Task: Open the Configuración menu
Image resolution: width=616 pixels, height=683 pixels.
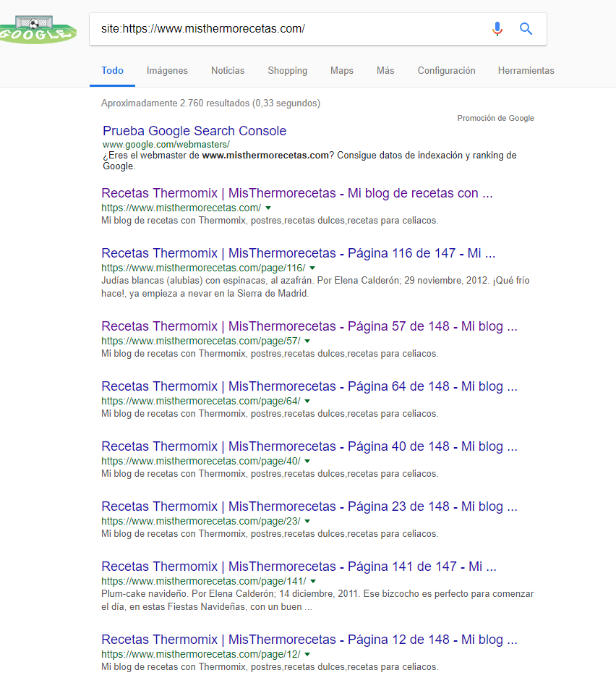Action: click(446, 71)
